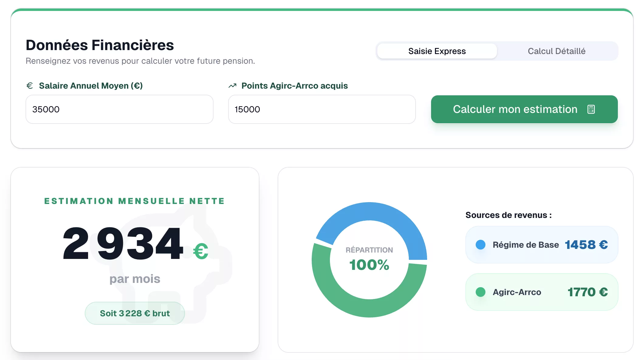The image size is (644, 360).
Task: Focus the Points Agirc-Arrco acquis input field
Action: (x=322, y=109)
